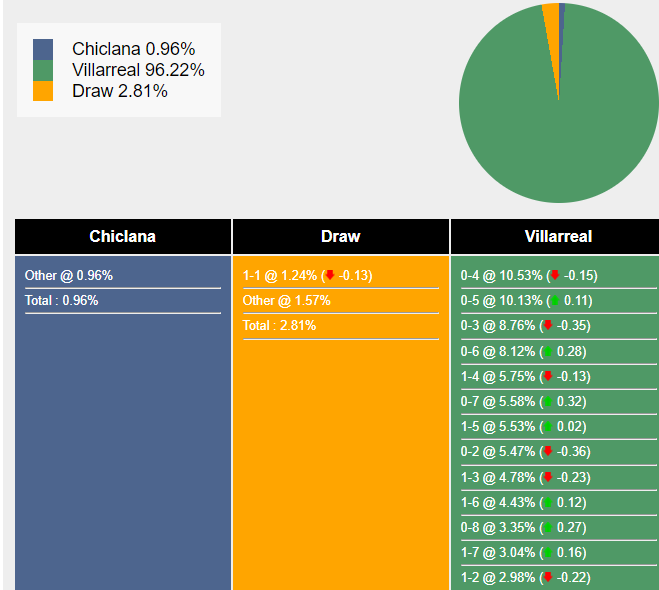659x590 pixels.
Task: Select the Chiclana column header
Action: tap(123, 237)
